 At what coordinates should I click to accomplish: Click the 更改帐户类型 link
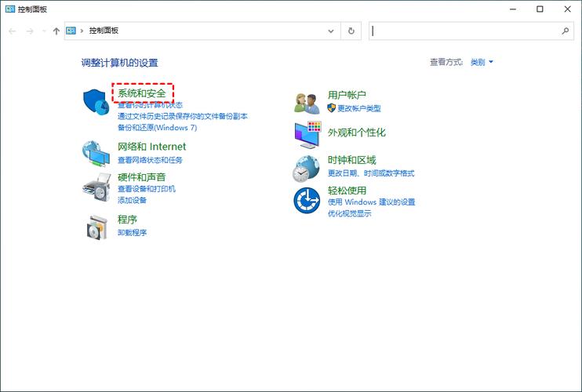pos(359,108)
